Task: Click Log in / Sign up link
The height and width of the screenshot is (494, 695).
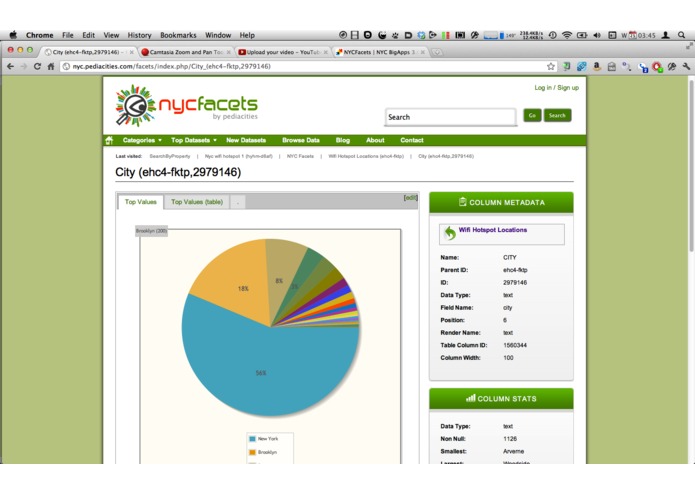Action: 556,88
